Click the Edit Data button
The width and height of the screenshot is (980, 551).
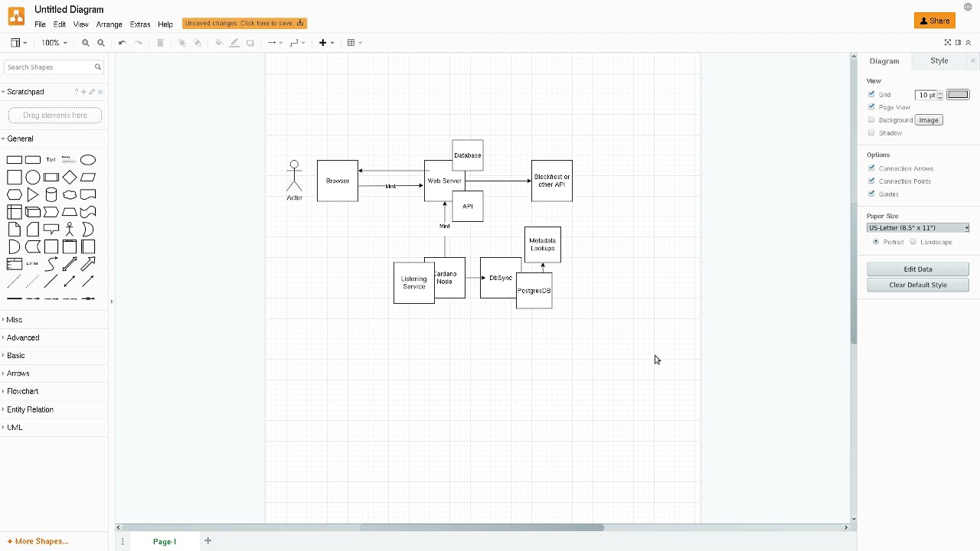tap(918, 269)
